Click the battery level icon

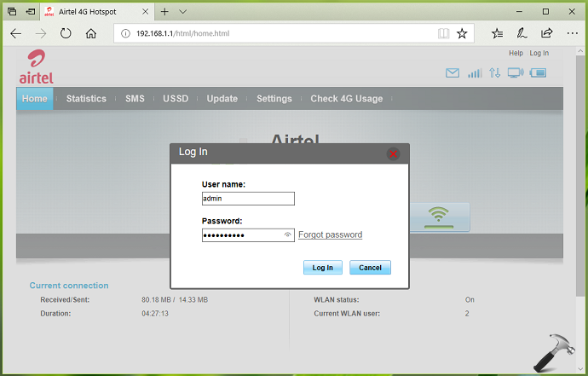538,72
